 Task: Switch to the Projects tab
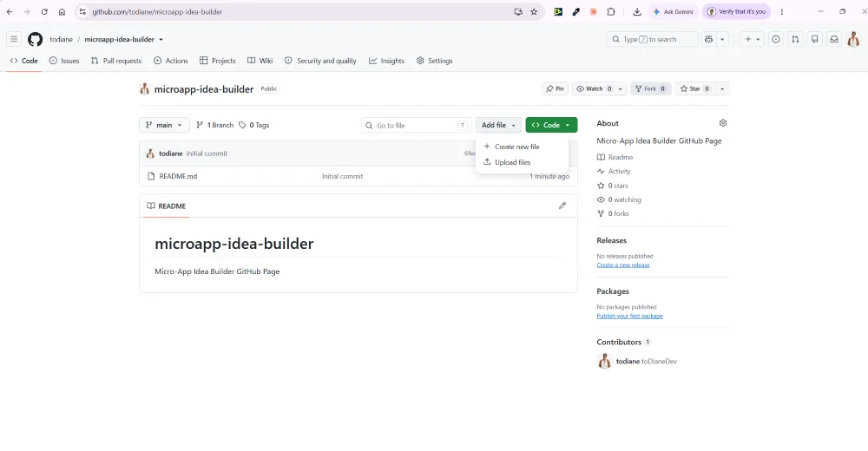click(218, 61)
